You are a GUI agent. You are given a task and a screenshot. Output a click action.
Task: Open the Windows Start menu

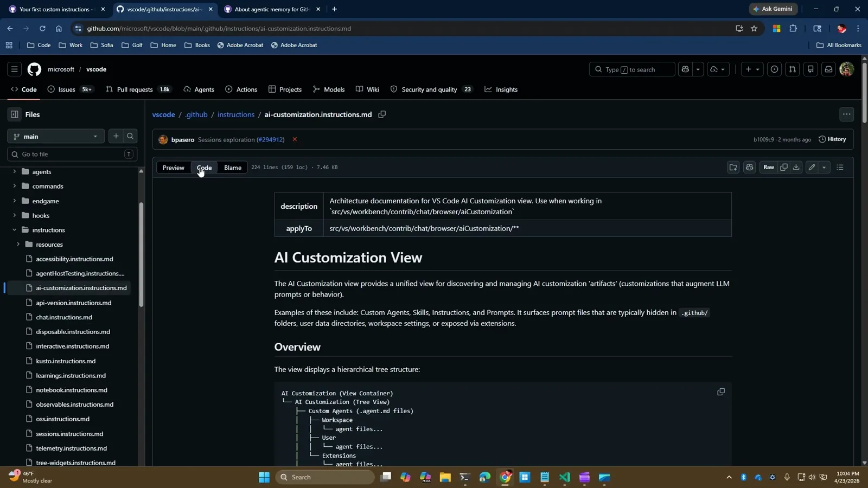[264, 477]
